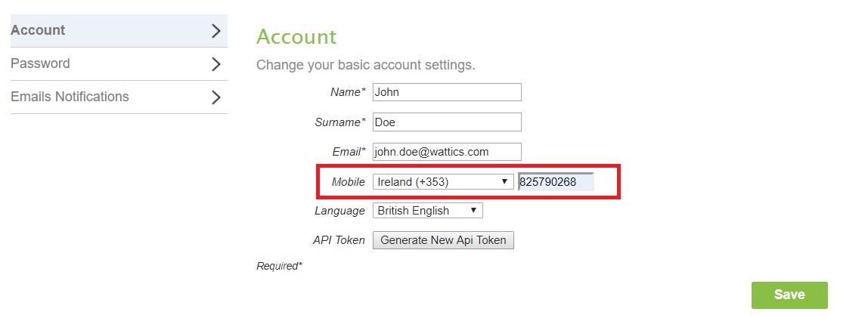Click the Surname* field label
The height and width of the screenshot is (318, 868).
pos(339,122)
